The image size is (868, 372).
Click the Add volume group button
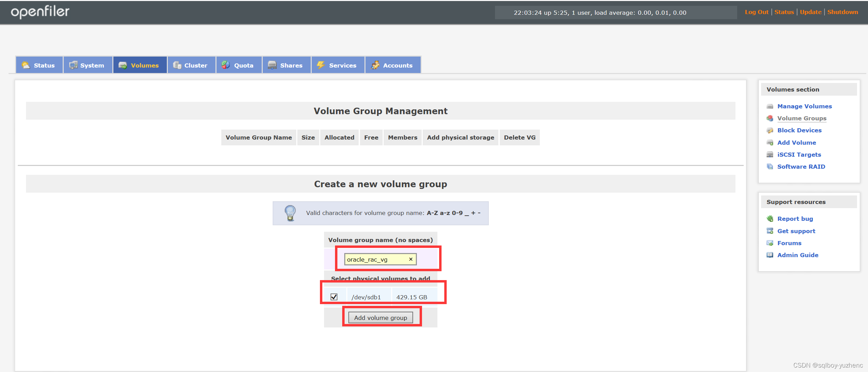[381, 318]
